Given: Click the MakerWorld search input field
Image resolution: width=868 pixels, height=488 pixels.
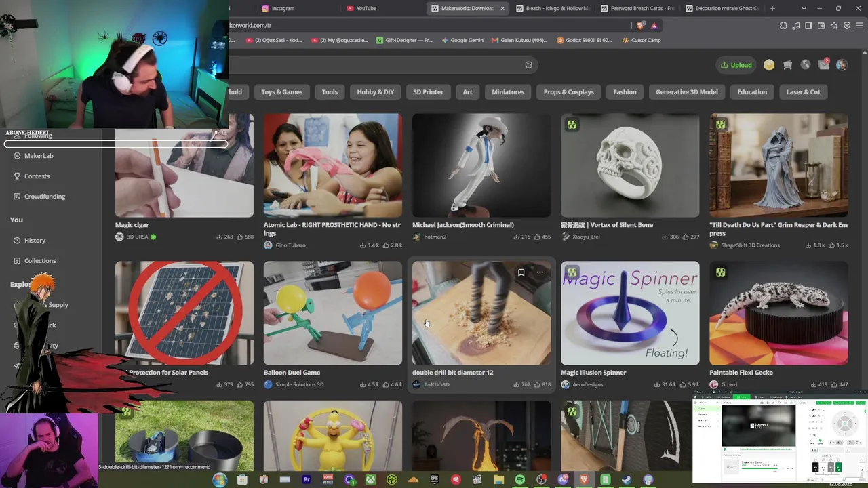Looking at the screenshot, I should tap(383, 65).
